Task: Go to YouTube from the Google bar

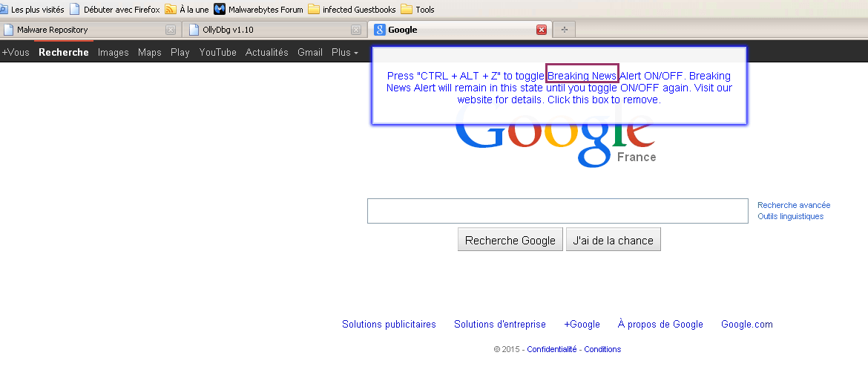Action: tap(217, 53)
